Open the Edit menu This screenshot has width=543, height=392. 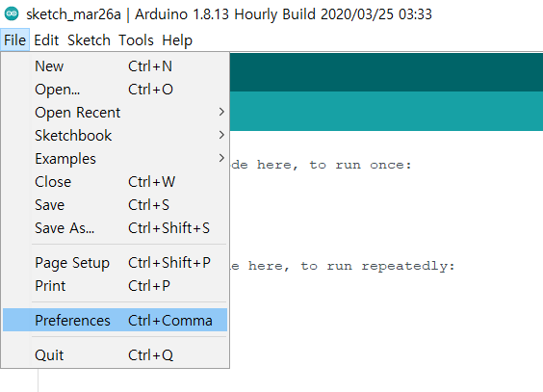(x=46, y=40)
